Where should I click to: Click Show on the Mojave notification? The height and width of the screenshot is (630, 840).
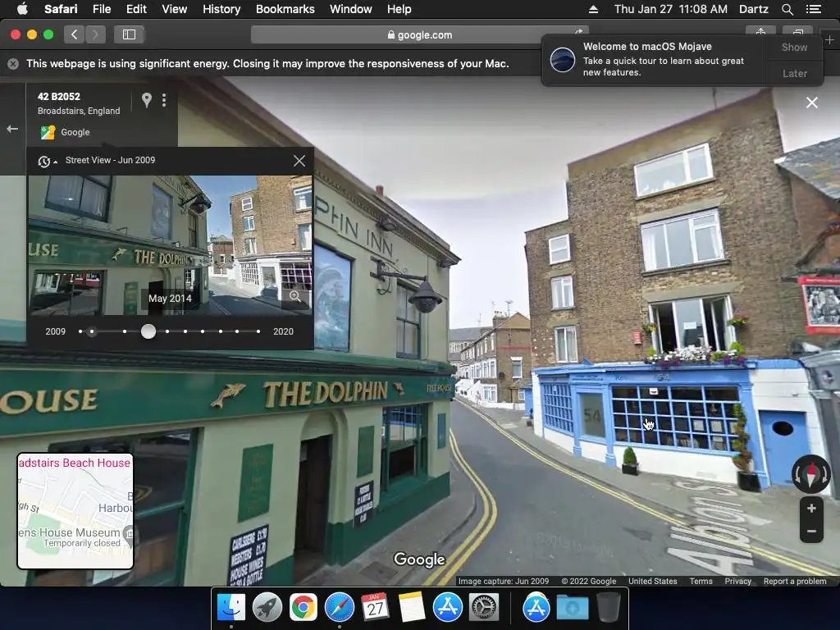point(794,47)
